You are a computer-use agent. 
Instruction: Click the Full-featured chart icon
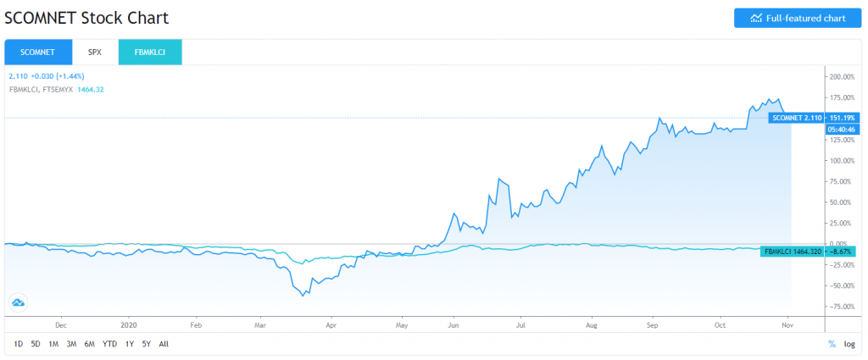pyautogui.click(x=755, y=19)
